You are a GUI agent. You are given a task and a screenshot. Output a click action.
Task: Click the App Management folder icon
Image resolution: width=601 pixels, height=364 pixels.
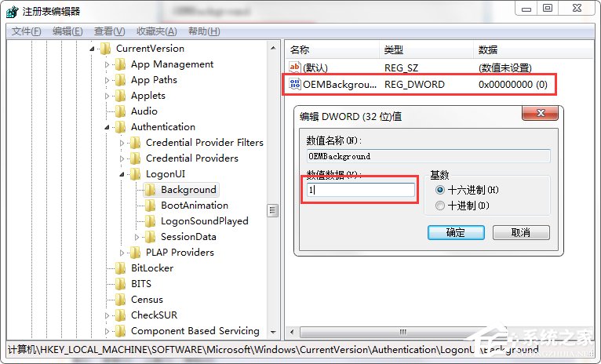pyautogui.click(x=120, y=64)
